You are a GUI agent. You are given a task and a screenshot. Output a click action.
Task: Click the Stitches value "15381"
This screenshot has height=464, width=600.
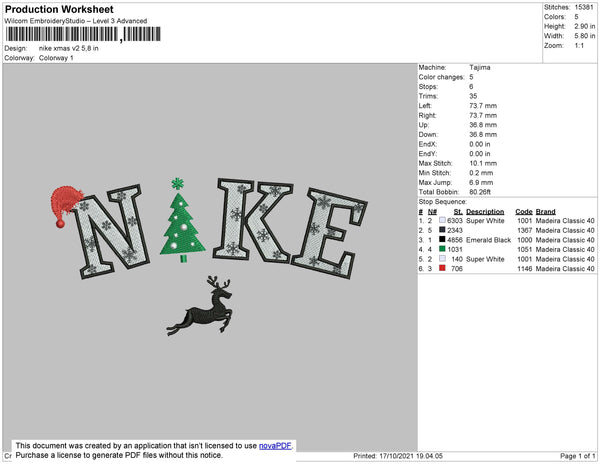click(584, 7)
